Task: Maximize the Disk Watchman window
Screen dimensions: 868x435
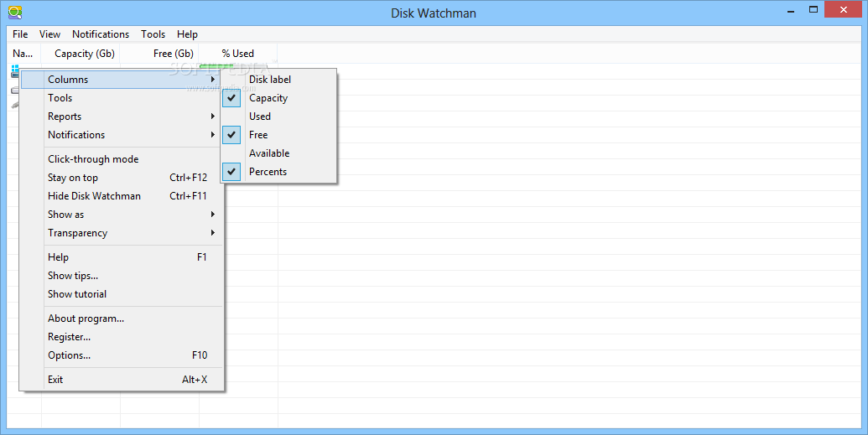Action: (x=813, y=10)
